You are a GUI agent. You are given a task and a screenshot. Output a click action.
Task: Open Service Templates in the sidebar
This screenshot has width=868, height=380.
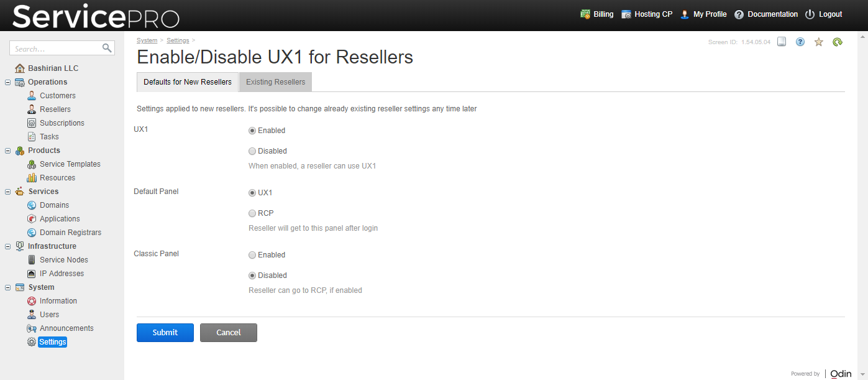click(x=70, y=164)
